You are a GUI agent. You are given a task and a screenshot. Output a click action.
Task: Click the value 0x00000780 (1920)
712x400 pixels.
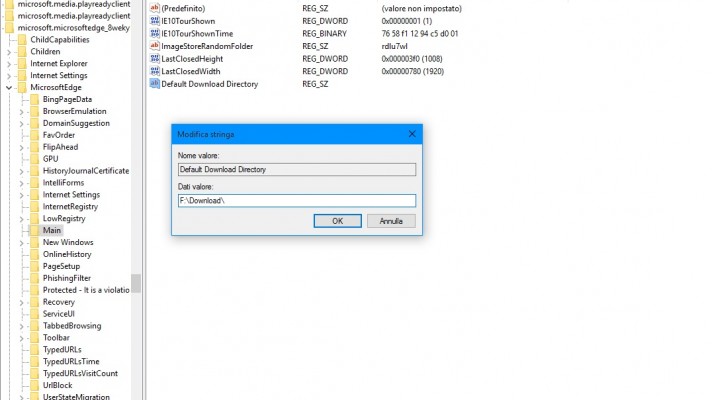point(413,71)
